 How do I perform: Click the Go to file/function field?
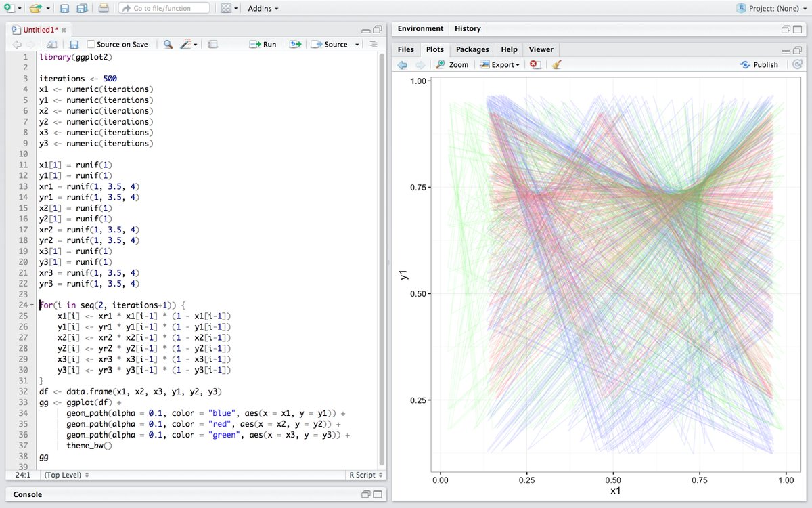pyautogui.click(x=162, y=7)
